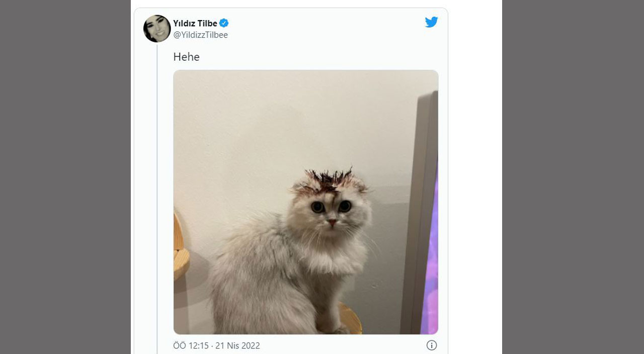Click the Twitter bird logo
The width and height of the screenshot is (644, 354).
coord(431,22)
